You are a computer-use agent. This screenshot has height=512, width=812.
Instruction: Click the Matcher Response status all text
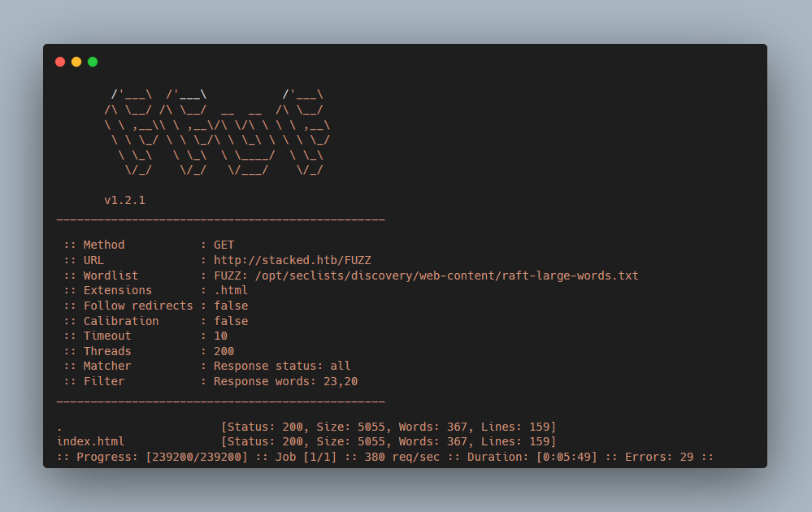282,366
